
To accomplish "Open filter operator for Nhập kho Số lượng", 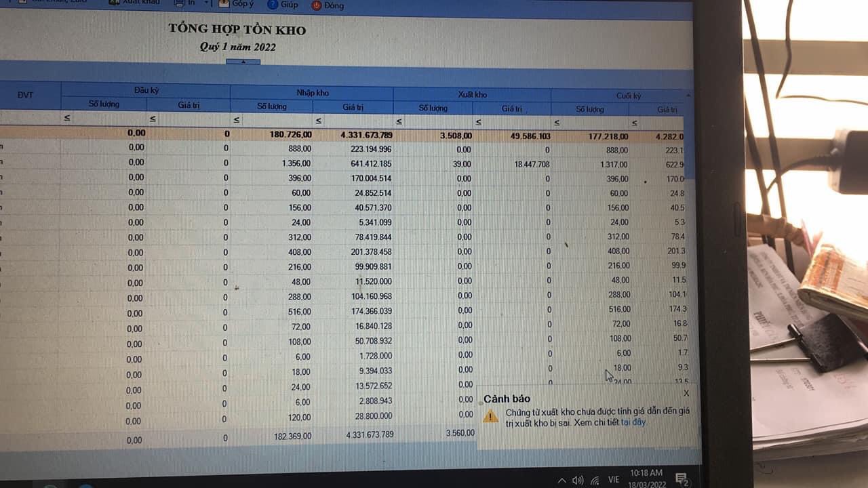I will pyautogui.click(x=237, y=121).
